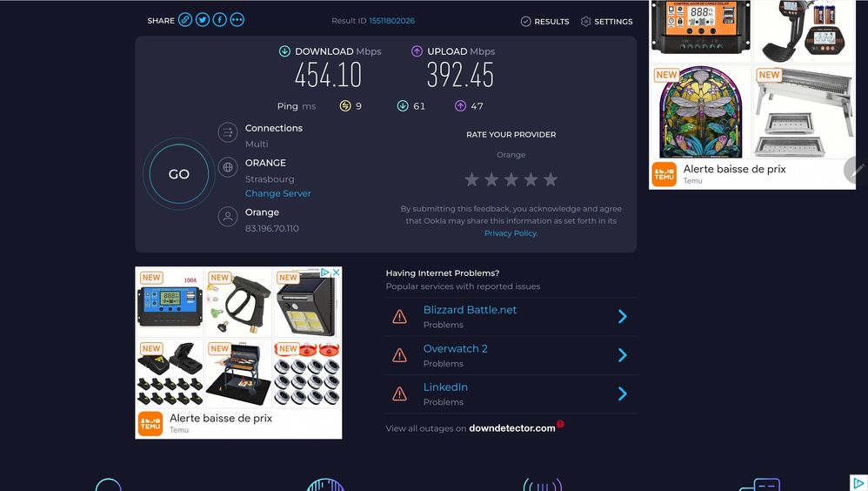
Task: Click the Temu logo in the lower ad
Action: pos(150,424)
